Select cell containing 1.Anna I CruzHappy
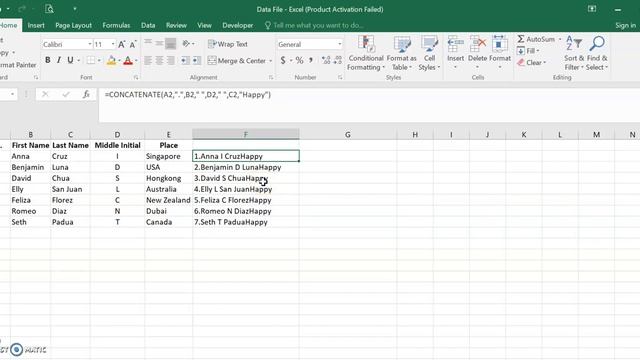The image size is (640, 360). click(x=246, y=156)
